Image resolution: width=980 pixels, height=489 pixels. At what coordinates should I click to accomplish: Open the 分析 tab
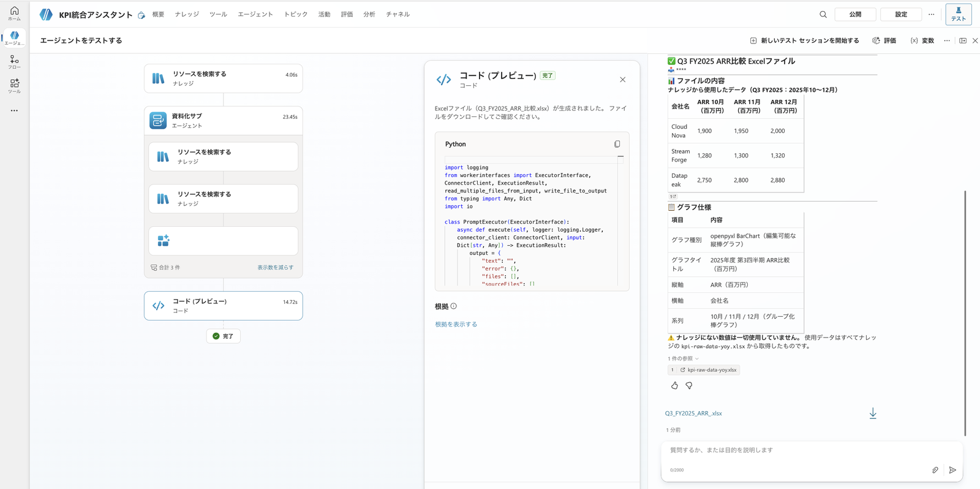(369, 14)
